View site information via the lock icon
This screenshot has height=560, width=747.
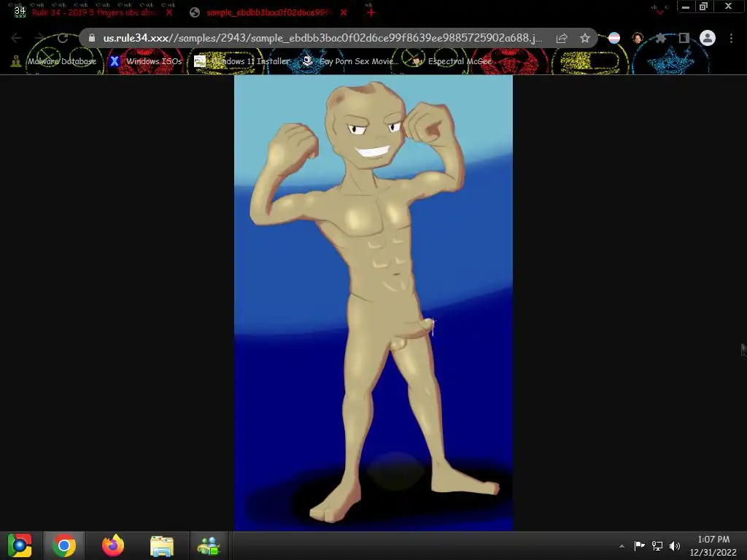pyautogui.click(x=92, y=38)
